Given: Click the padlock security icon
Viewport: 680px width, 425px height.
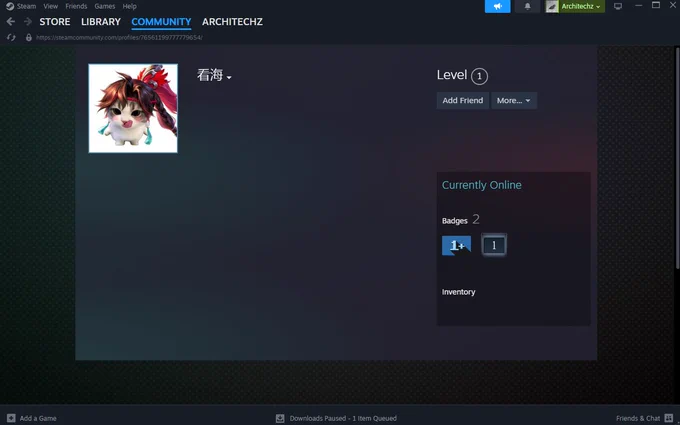Looking at the screenshot, I should [x=29, y=37].
